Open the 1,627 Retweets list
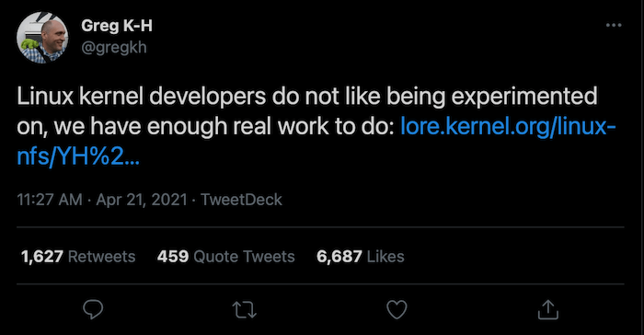The width and height of the screenshot is (644, 335). pyautogui.click(x=78, y=257)
